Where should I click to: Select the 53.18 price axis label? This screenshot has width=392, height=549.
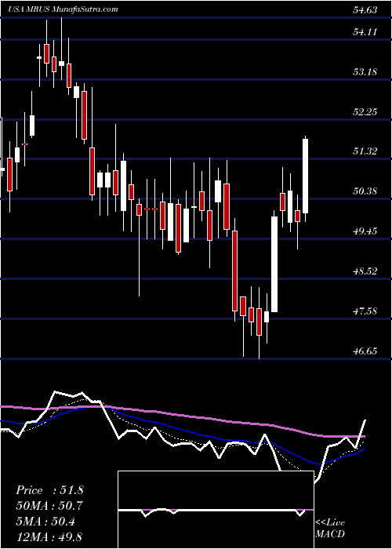coord(365,72)
